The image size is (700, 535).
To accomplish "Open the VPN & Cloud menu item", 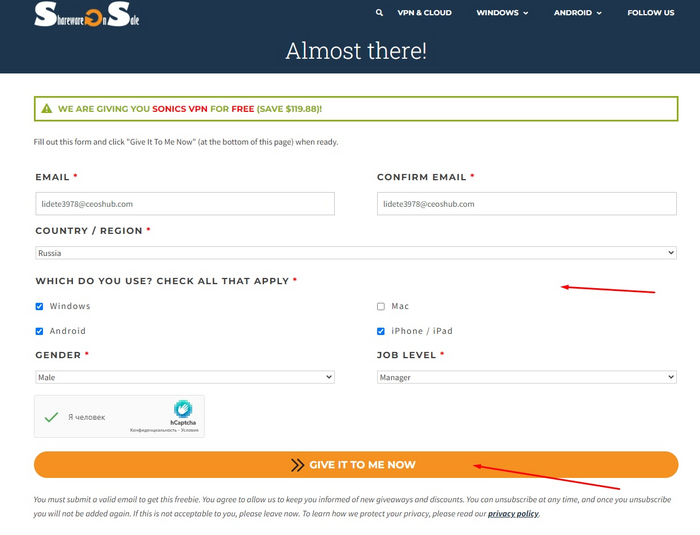I will [x=425, y=13].
